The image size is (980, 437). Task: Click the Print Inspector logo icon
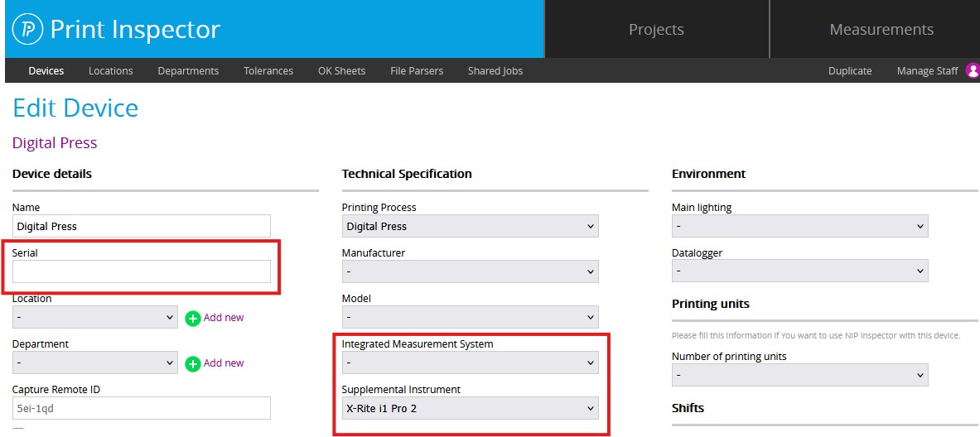coord(27,29)
